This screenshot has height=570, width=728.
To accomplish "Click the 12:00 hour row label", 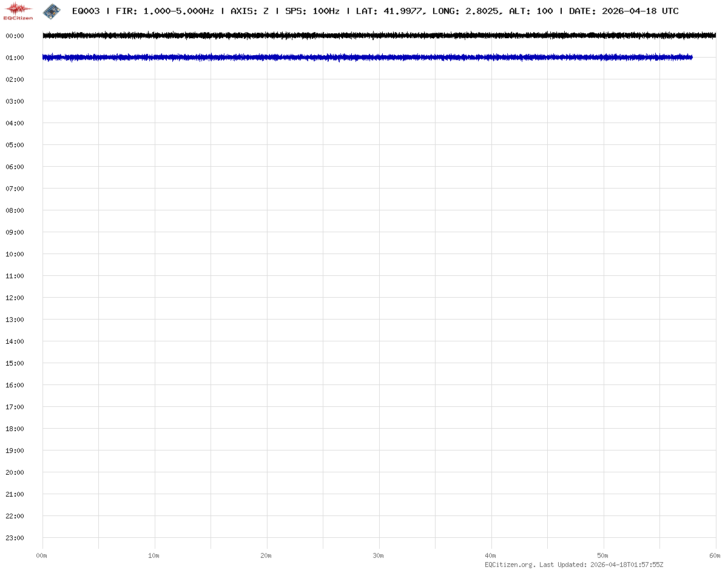I will [x=15, y=298].
